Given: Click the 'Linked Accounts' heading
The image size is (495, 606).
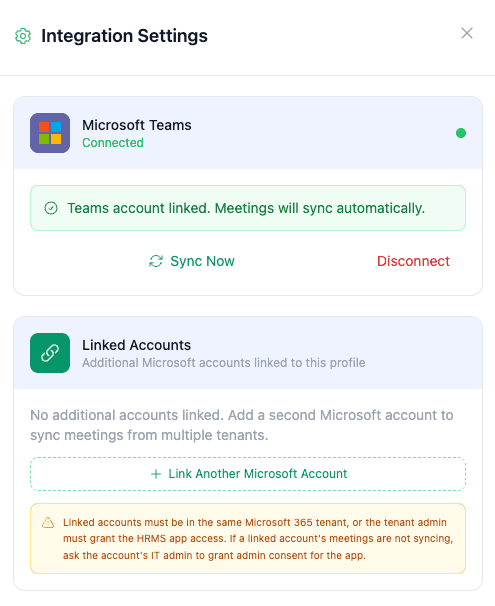Looking at the screenshot, I should [136, 345].
